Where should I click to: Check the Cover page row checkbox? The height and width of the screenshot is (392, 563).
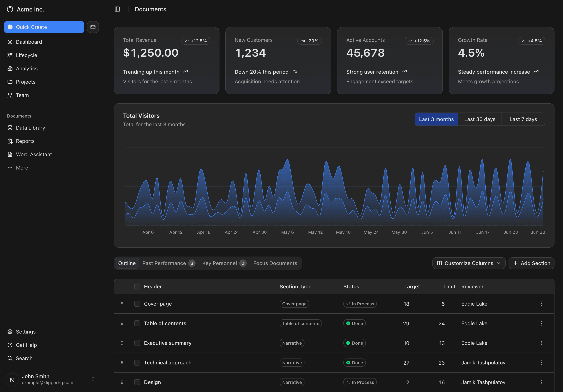[x=137, y=304]
